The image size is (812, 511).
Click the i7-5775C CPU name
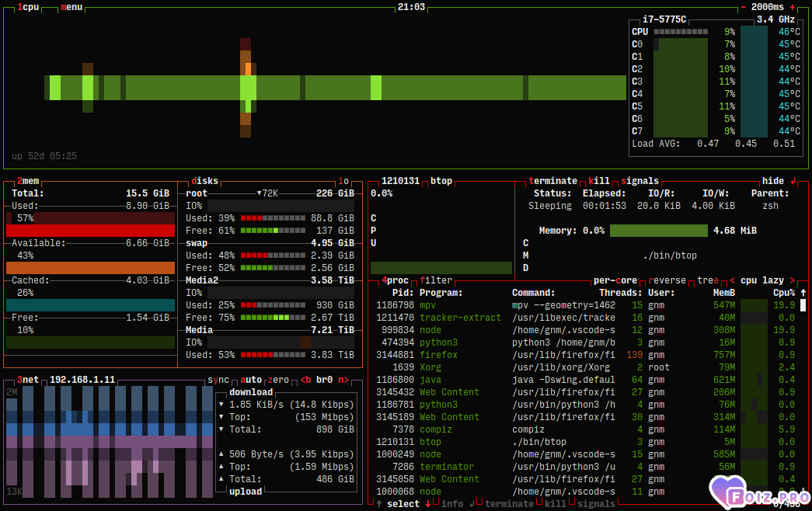664,19
